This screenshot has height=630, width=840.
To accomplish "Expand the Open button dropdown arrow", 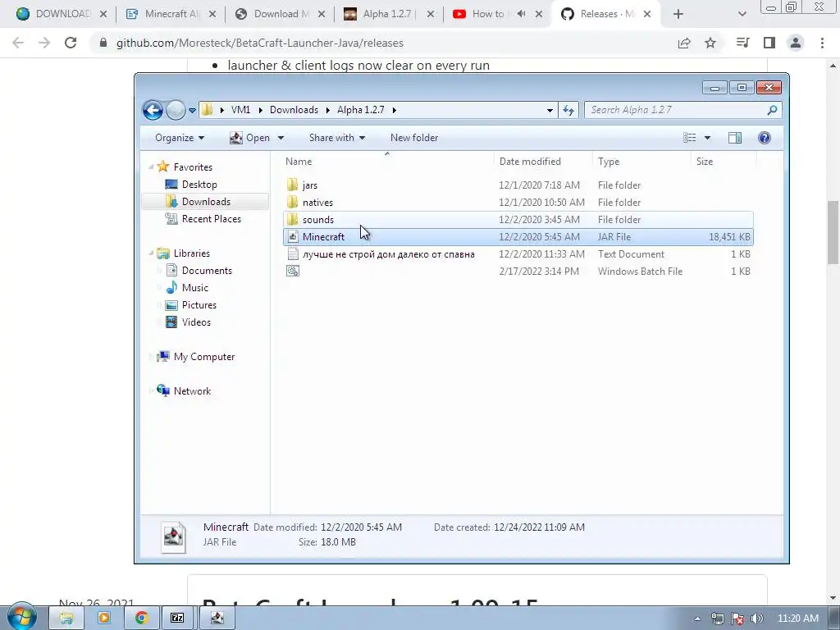I will [x=281, y=138].
